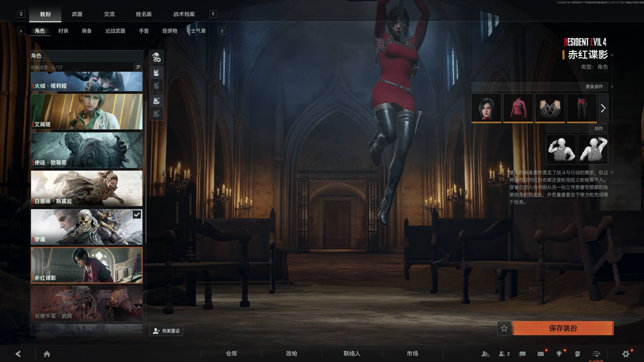644x362 pixels.
Task: Choose the 白蔷薇·斯黛拉 character card
Action: [87, 188]
